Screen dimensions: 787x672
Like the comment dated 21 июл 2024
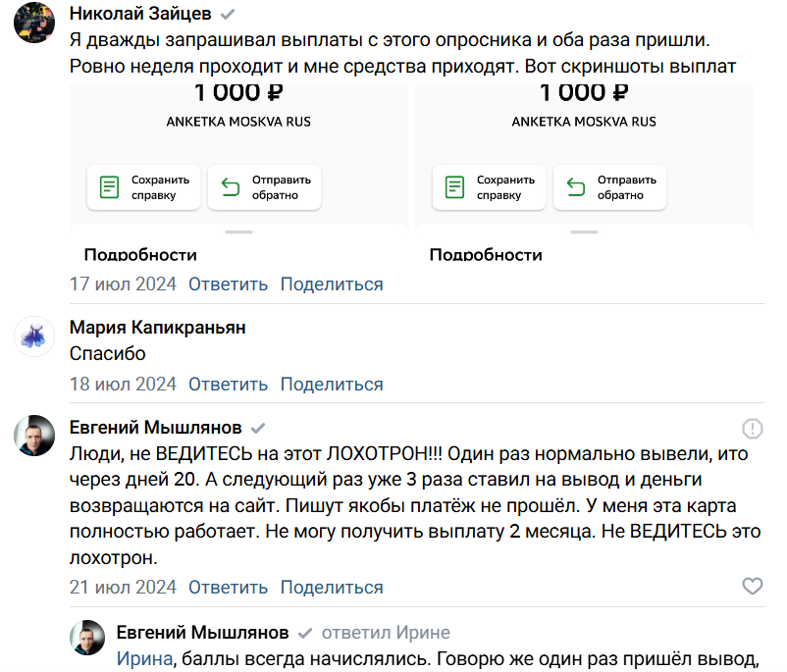pyautogui.click(x=752, y=587)
